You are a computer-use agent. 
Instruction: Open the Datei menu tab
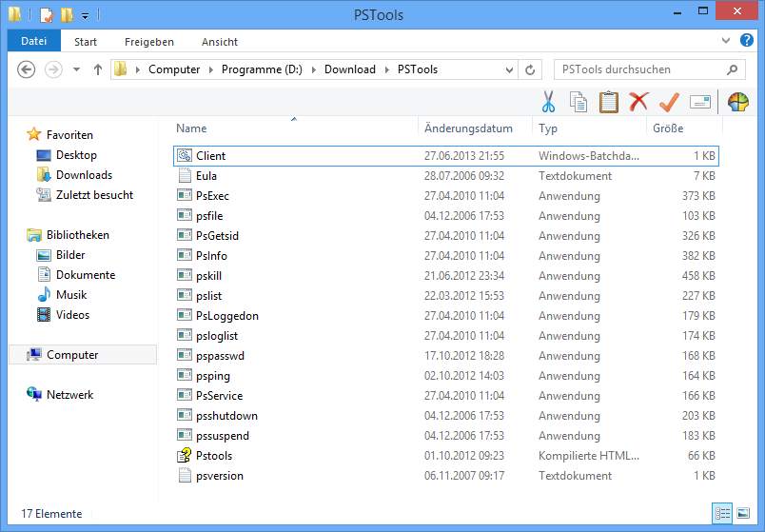[x=33, y=41]
